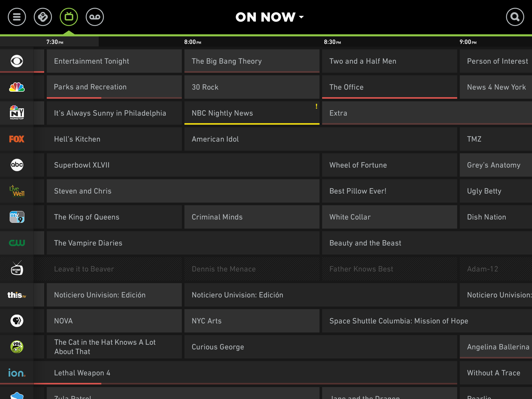Image resolution: width=532 pixels, height=399 pixels.
Task: Click the 7:30 PM time marker
Action: click(x=55, y=42)
